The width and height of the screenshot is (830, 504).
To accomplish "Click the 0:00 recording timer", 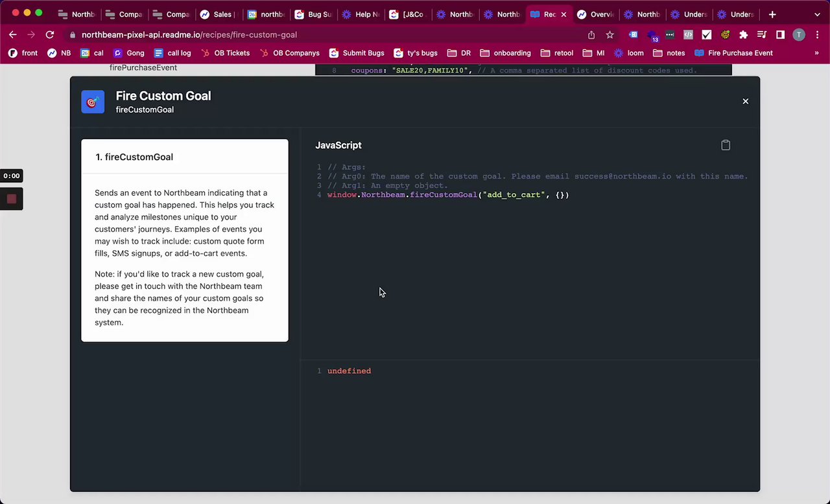I will click(x=12, y=176).
